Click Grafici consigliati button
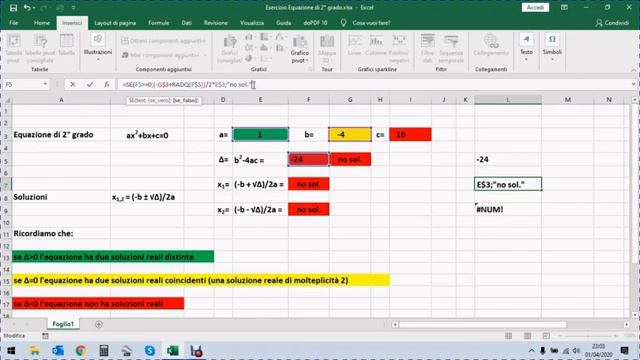 tap(229, 49)
